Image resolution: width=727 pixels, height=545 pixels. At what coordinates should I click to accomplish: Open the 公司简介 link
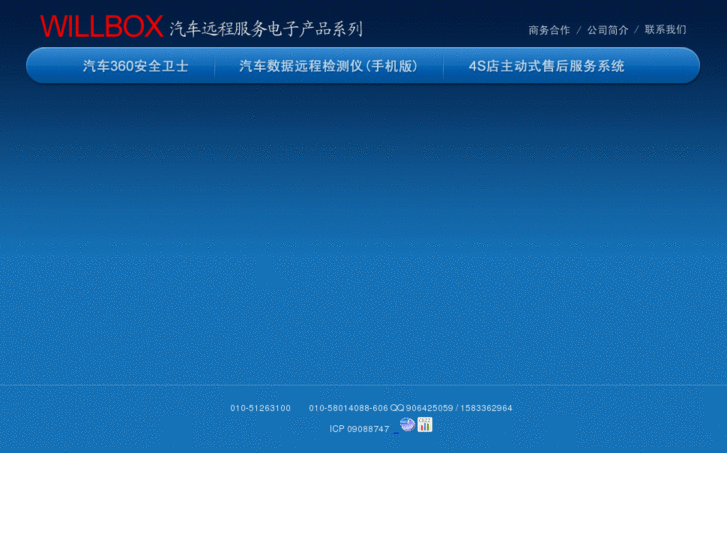click(x=607, y=30)
